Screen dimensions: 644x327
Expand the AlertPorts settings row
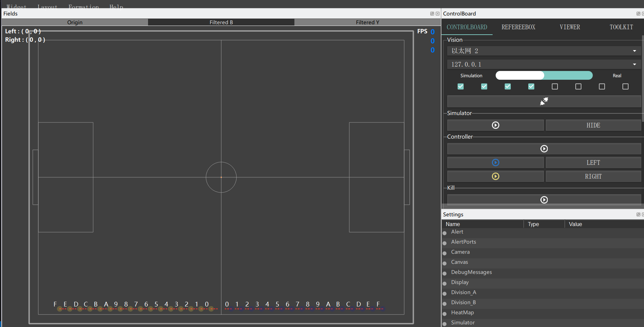pos(444,243)
